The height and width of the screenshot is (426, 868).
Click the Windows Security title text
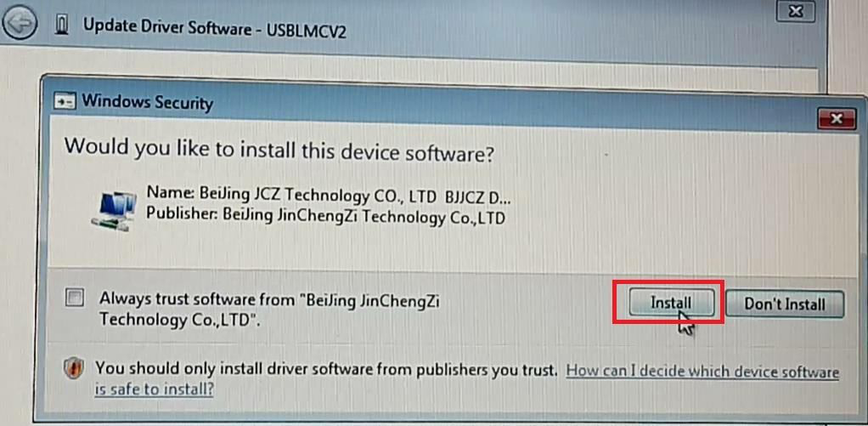click(x=147, y=103)
